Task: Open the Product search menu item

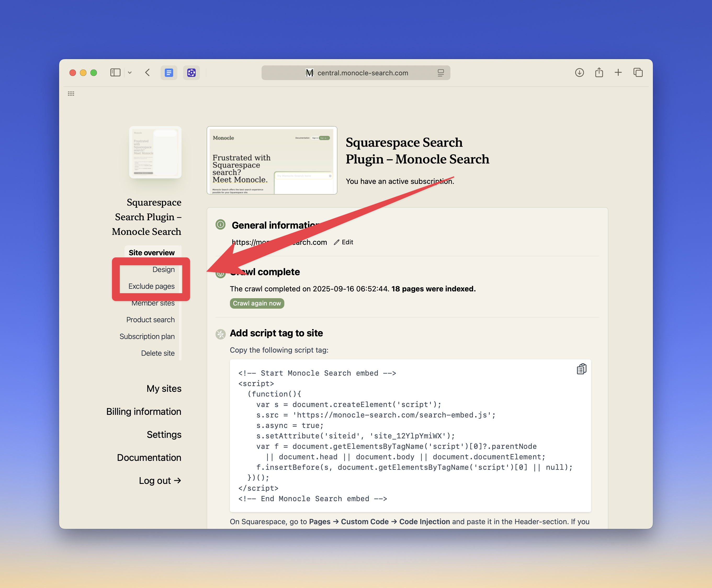Action: click(x=150, y=320)
